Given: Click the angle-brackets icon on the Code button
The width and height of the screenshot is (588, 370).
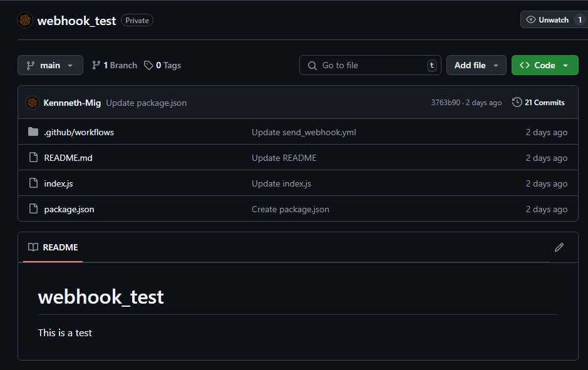Looking at the screenshot, I should [525, 65].
